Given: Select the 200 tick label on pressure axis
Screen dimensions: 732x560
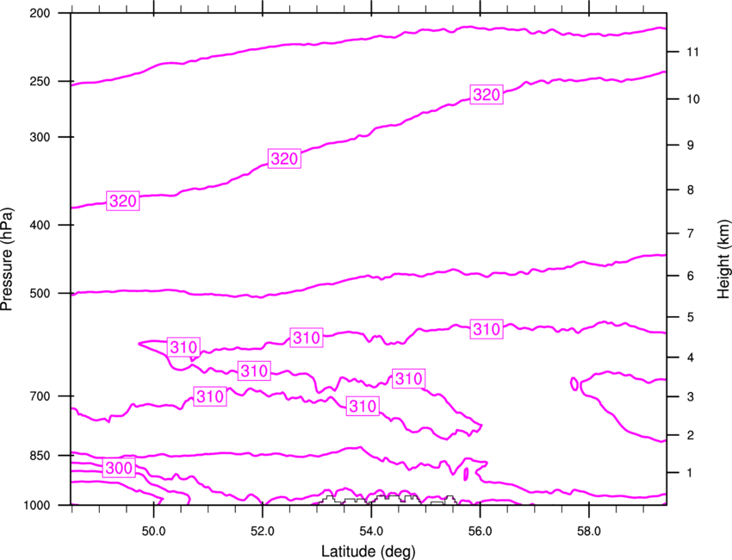Looking at the screenshot, I should (40, 14).
